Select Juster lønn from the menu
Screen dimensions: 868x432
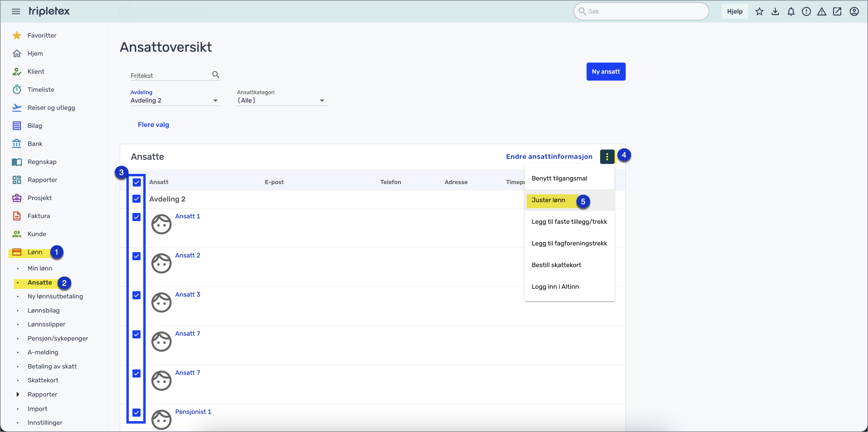pyautogui.click(x=548, y=200)
